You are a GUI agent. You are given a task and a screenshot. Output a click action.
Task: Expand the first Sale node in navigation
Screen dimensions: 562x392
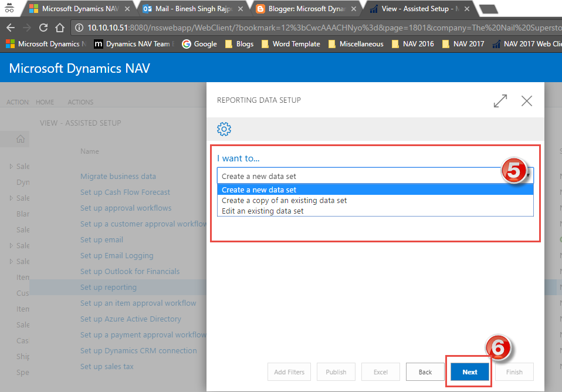click(x=11, y=166)
